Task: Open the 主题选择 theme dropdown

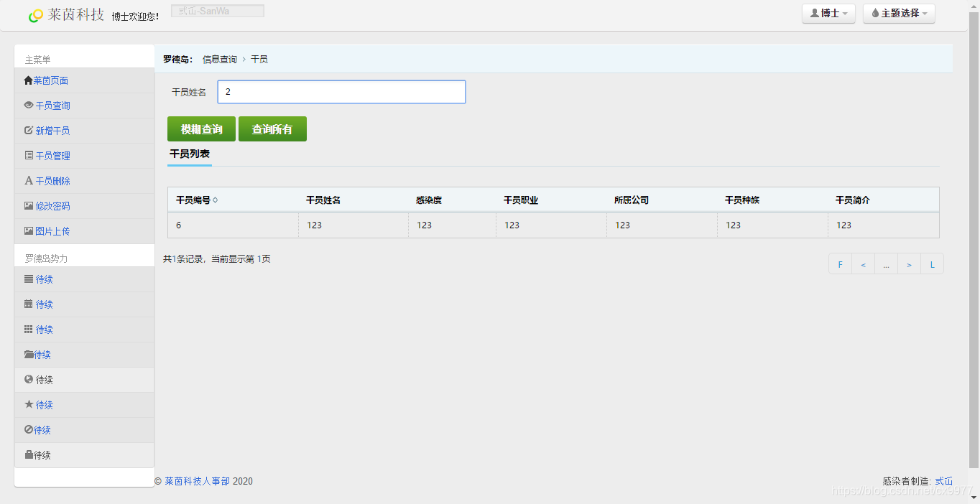Action: [x=899, y=13]
